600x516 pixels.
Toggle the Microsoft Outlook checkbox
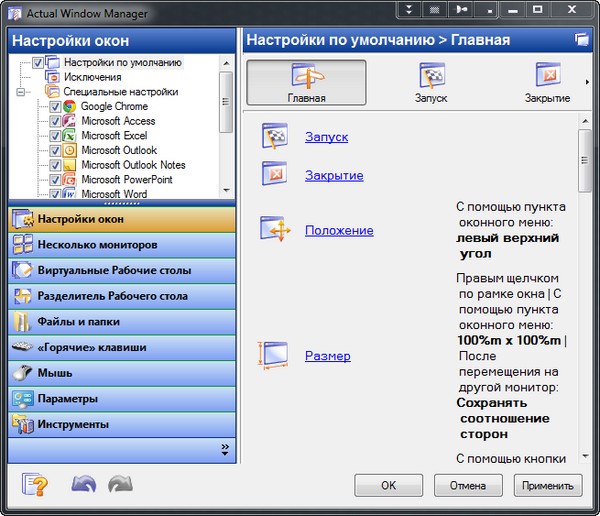tap(55, 150)
